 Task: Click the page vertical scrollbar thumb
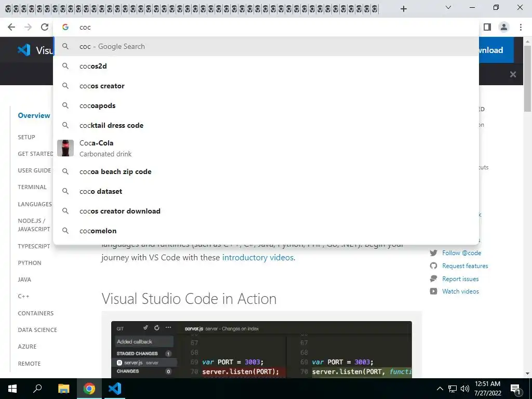click(x=527, y=78)
